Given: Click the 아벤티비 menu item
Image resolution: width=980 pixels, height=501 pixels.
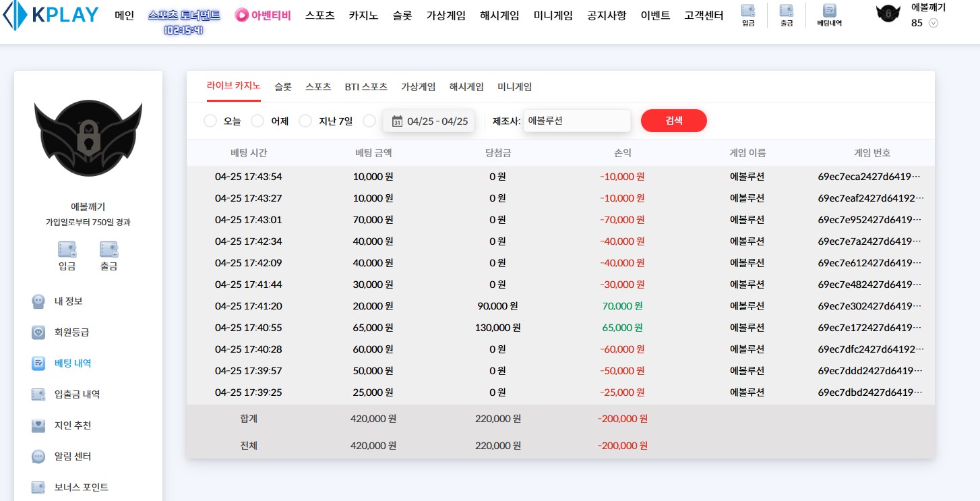Looking at the screenshot, I should tap(263, 16).
